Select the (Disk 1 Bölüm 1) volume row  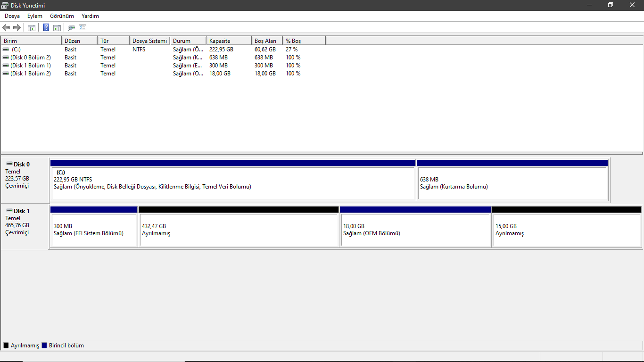pos(163,65)
